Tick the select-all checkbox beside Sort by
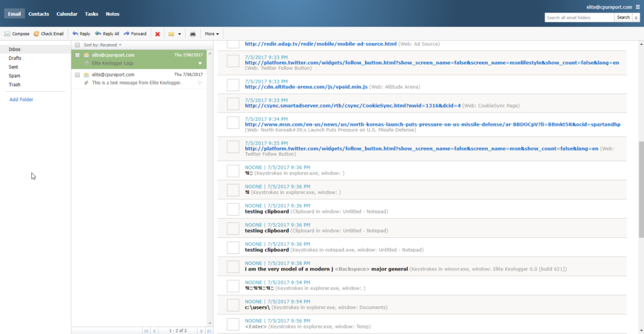 click(77, 45)
